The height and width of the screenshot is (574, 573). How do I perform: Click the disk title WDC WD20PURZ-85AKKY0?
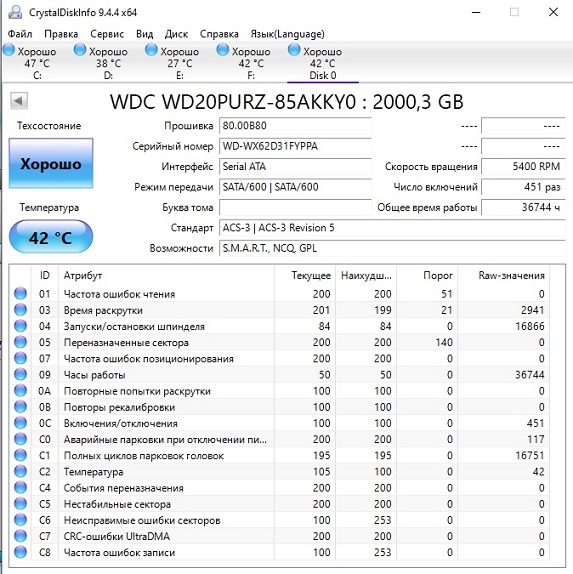click(x=233, y=101)
